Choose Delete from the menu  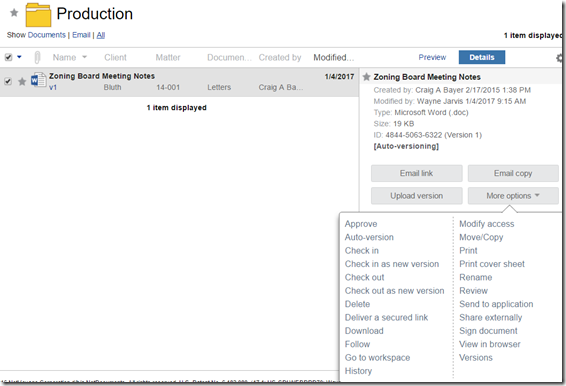pos(357,304)
